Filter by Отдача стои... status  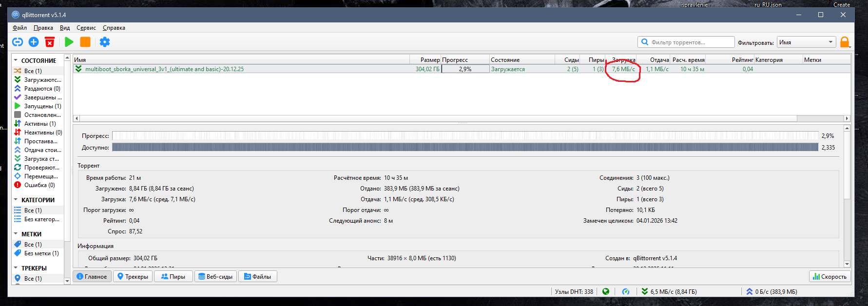[x=38, y=150]
